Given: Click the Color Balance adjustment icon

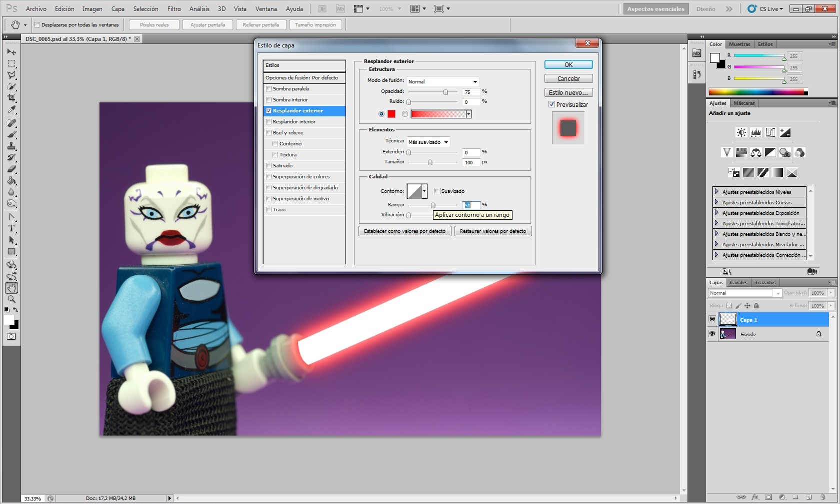Looking at the screenshot, I should coord(755,152).
